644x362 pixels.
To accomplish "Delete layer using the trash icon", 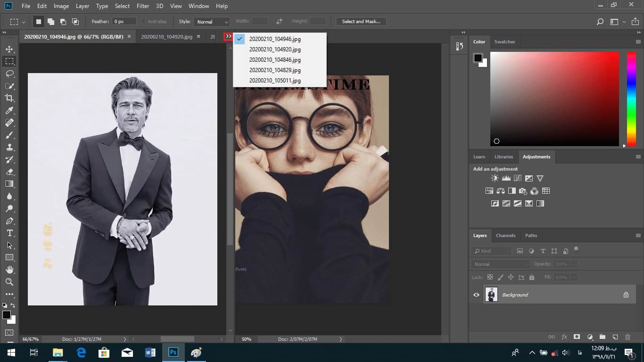I will click(x=627, y=337).
